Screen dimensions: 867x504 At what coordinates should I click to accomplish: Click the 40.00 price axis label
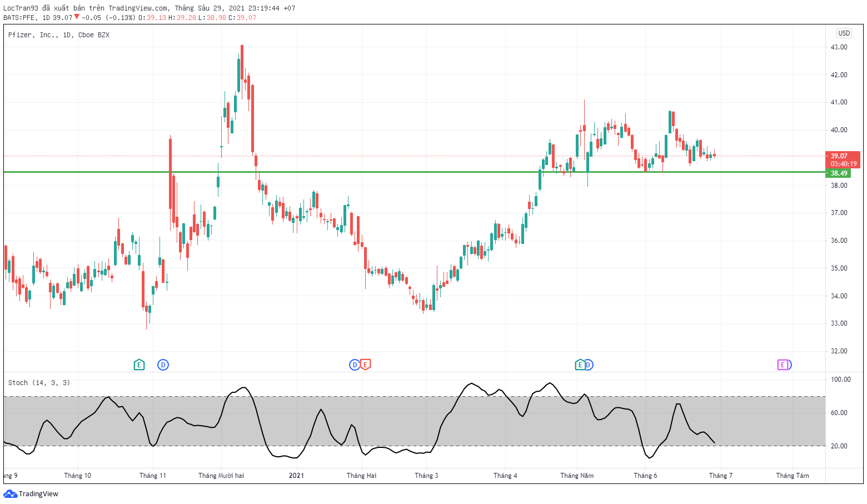(x=839, y=130)
